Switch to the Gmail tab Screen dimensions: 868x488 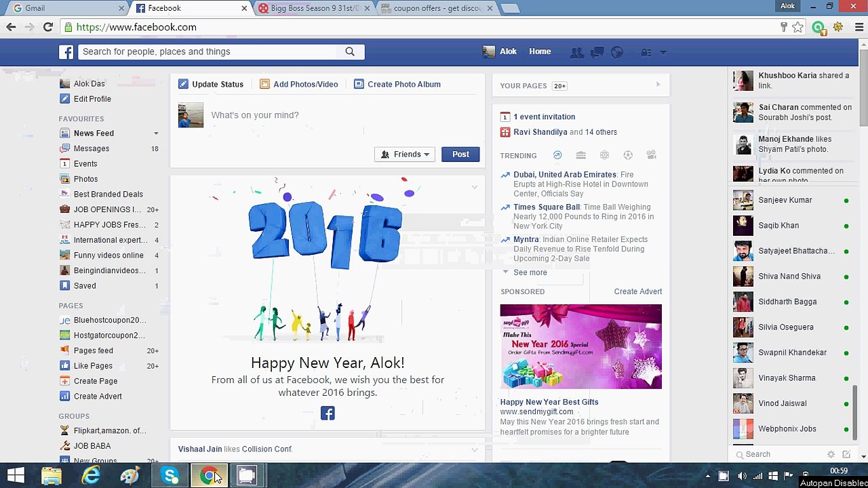(x=66, y=8)
